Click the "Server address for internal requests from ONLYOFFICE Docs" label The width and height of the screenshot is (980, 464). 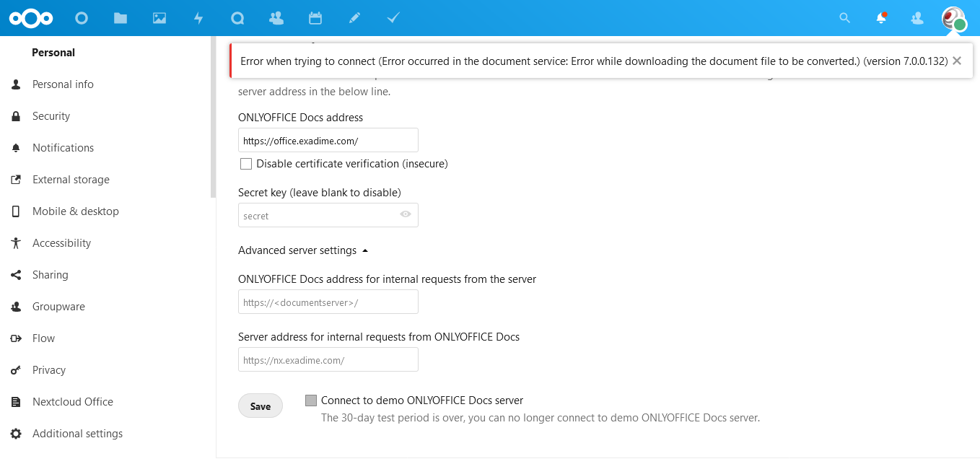click(379, 336)
